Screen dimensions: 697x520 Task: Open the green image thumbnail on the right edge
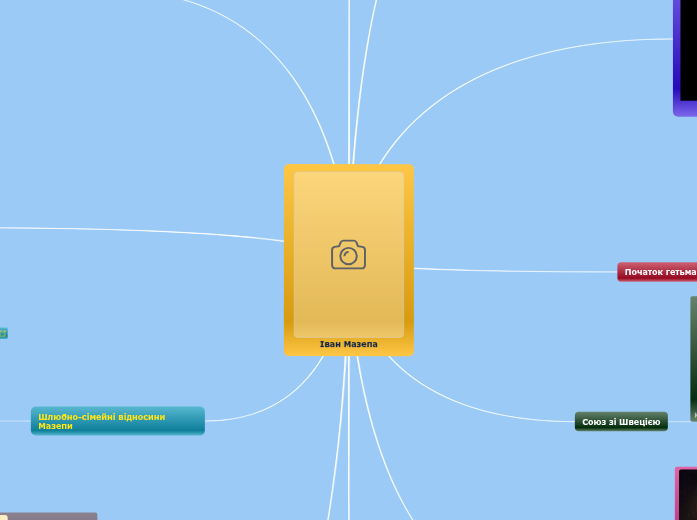tap(692, 358)
